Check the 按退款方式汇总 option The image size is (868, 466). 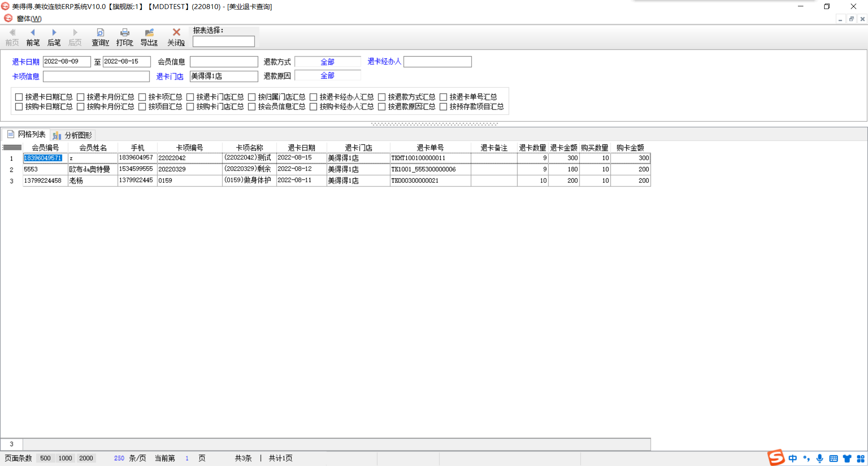(382, 97)
